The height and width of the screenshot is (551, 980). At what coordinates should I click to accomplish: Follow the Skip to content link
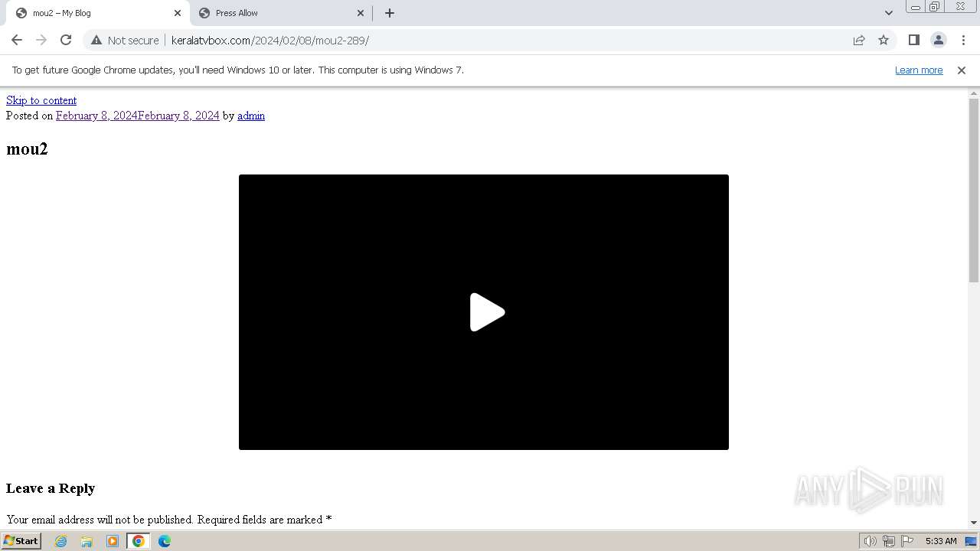tap(41, 100)
